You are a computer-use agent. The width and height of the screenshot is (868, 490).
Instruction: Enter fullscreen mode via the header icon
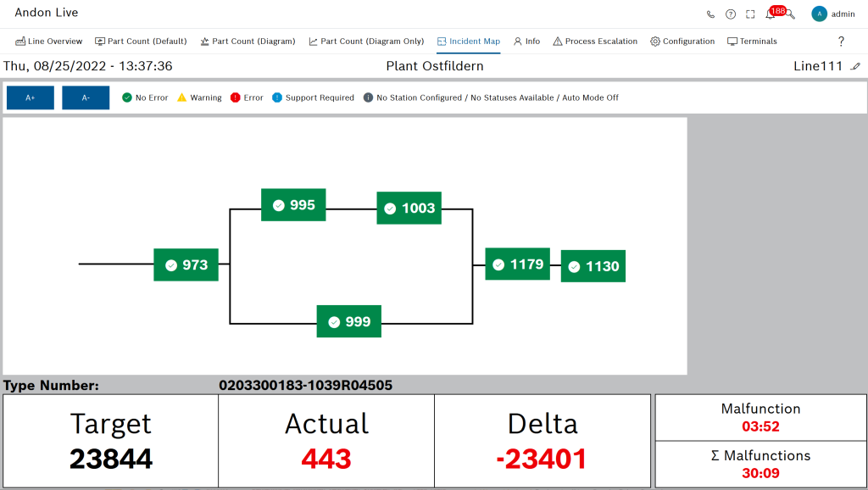(x=749, y=14)
